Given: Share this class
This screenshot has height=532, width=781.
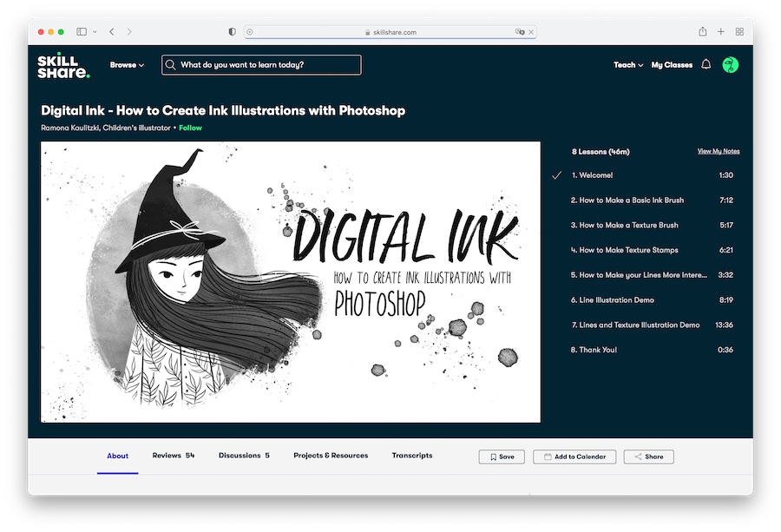Looking at the screenshot, I should pos(649,456).
